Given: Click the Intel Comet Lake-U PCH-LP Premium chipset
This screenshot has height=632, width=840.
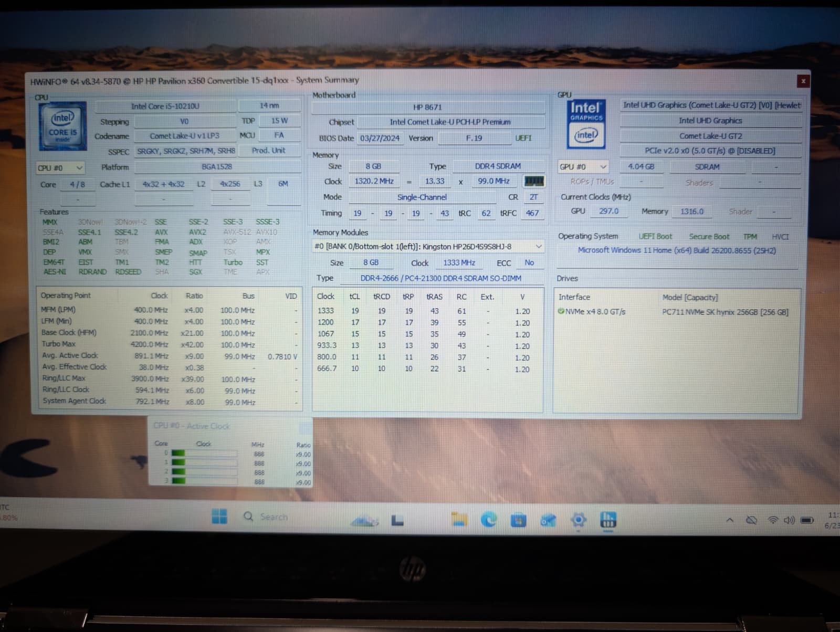Looking at the screenshot, I should click(x=450, y=122).
